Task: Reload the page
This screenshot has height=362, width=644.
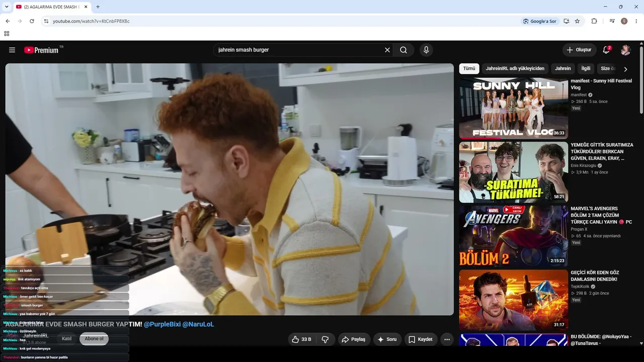Action: click(32, 21)
